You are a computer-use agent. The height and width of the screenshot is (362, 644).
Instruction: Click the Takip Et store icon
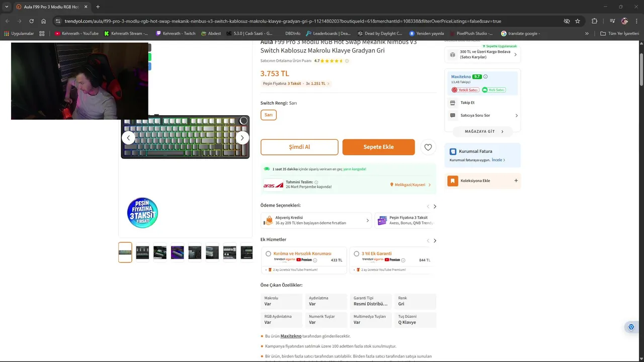tap(453, 103)
